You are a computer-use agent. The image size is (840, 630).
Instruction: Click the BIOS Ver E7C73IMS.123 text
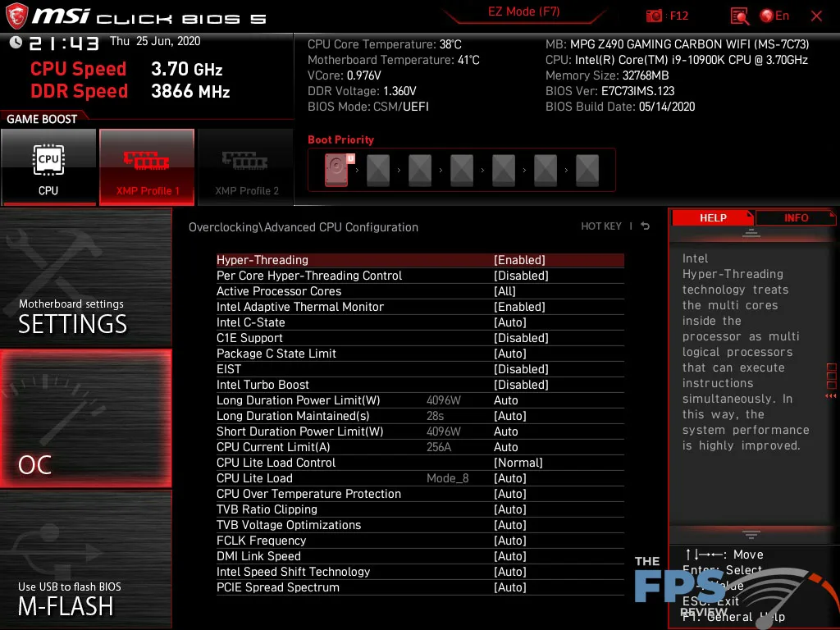(609, 91)
